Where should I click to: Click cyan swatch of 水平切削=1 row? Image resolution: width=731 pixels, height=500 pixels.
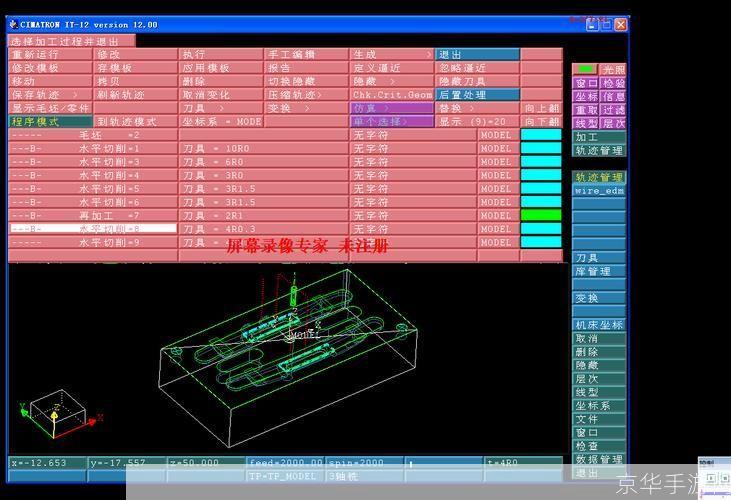(x=541, y=148)
